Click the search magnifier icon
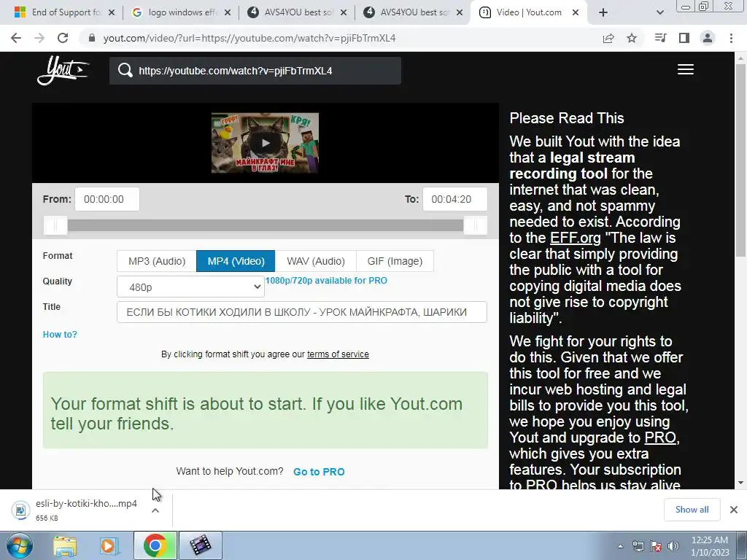 click(125, 71)
